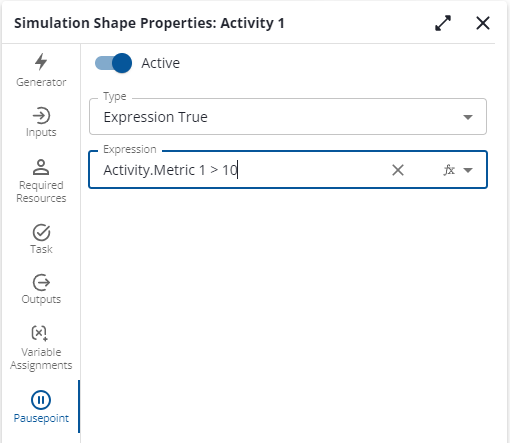Switch to the Variable Assignments tab label
Viewport: 510px width, 443px height.
coord(41,359)
